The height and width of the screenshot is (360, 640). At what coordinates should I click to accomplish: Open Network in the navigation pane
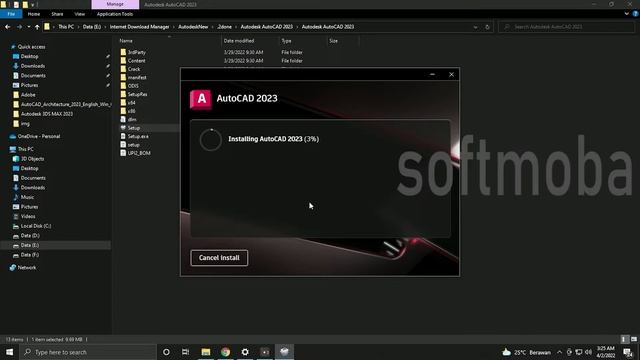(x=27, y=268)
